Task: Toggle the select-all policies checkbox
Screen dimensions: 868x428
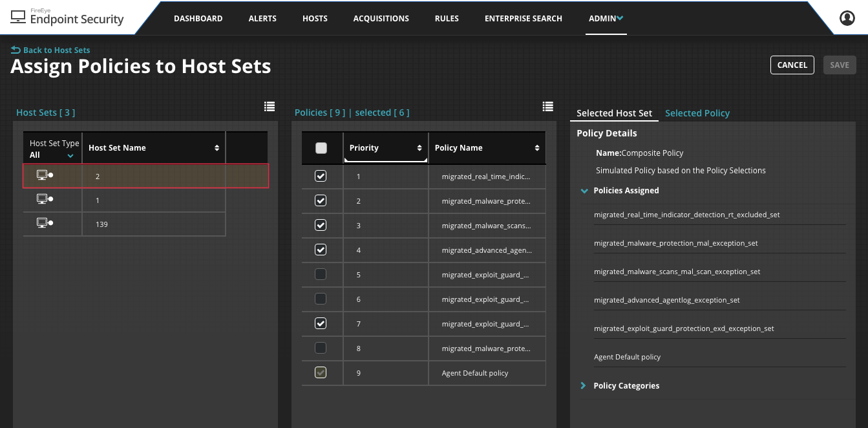Action: point(321,148)
